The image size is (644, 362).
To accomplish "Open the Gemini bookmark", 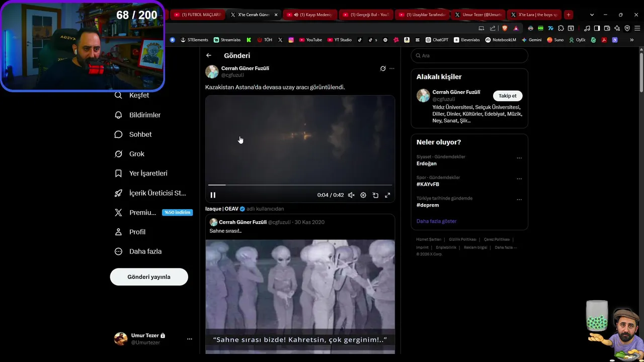I will pos(532,40).
